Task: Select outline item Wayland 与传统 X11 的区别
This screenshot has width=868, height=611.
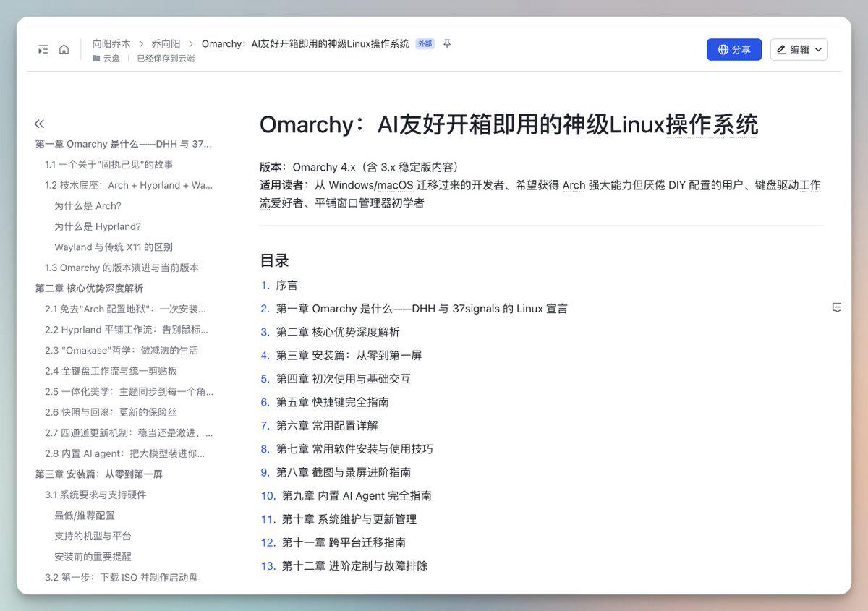Action: (114, 247)
